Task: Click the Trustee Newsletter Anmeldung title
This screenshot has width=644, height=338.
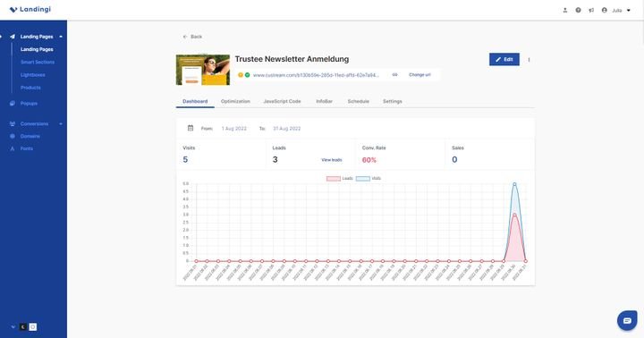Action: (292, 59)
